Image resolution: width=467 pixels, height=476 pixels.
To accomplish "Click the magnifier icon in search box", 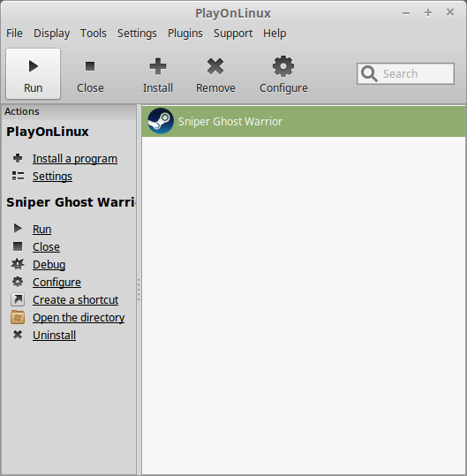I will pyautogui.click(x=369, y=74).
